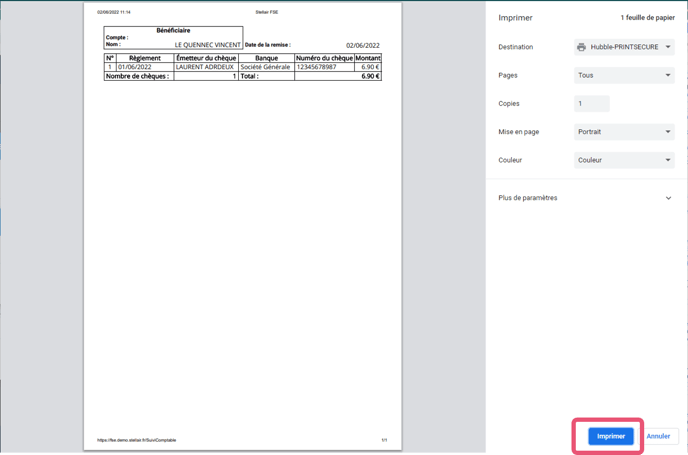
Task: Expand Plus de paramètres chevron
Action: pos(668,198)
